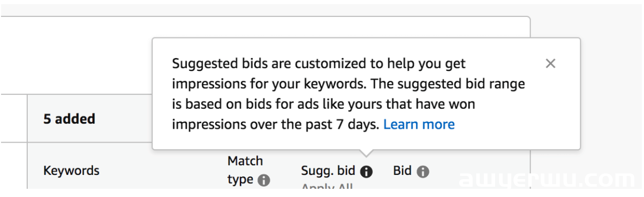Image resolution: width=644 pixels, height=197 pixels.
Task: Click the word Match in the column header
Action: pyautogui.click(x=245, y=161)
